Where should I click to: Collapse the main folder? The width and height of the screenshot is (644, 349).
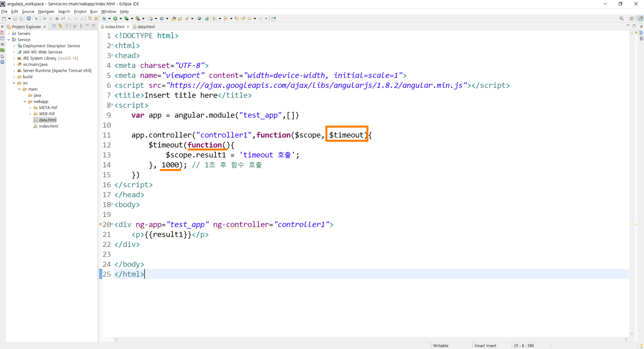click(19, 89)
